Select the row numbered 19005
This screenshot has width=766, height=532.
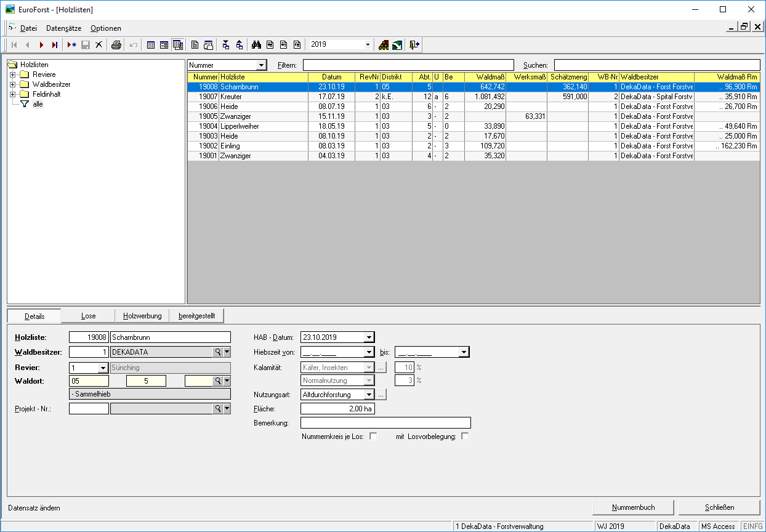(473, 116)
